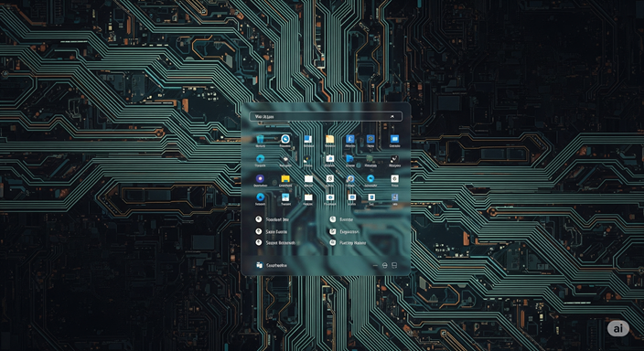The image size is (644, 351).
Task: Open the blue wing-shaped app icon
Action: pos(350,158)
